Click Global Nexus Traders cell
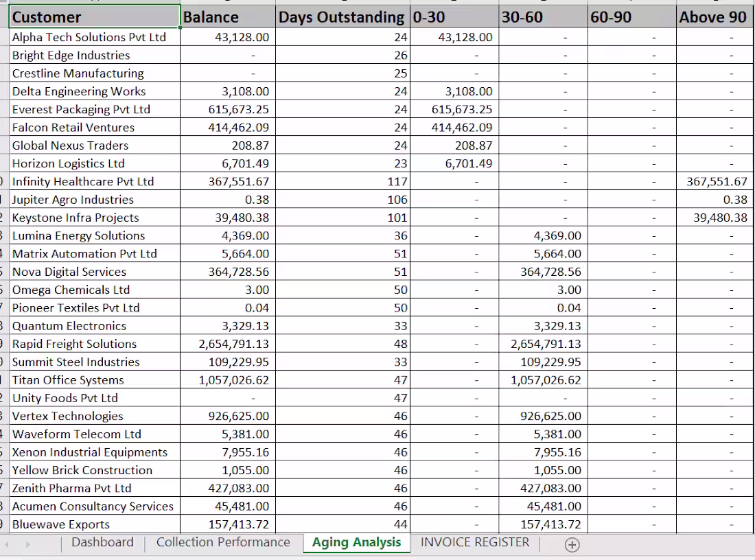Viewport: 755px width, 560px height. coord(95,145)
